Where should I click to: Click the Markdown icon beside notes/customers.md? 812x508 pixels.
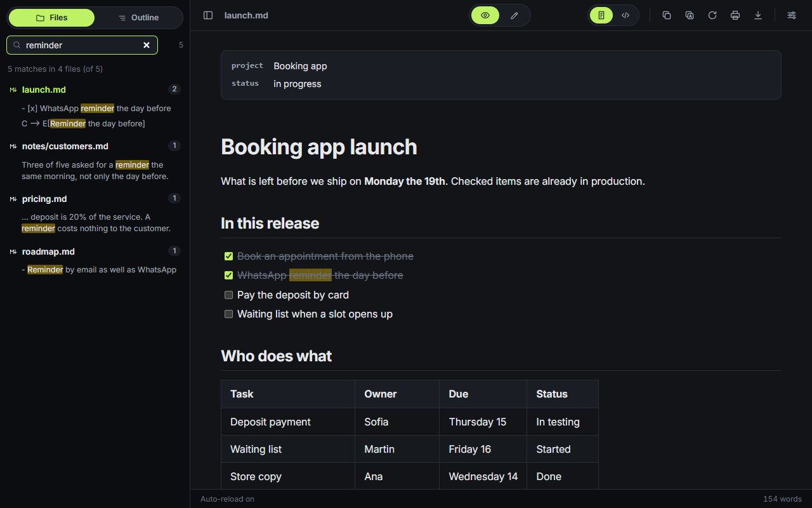13,147
